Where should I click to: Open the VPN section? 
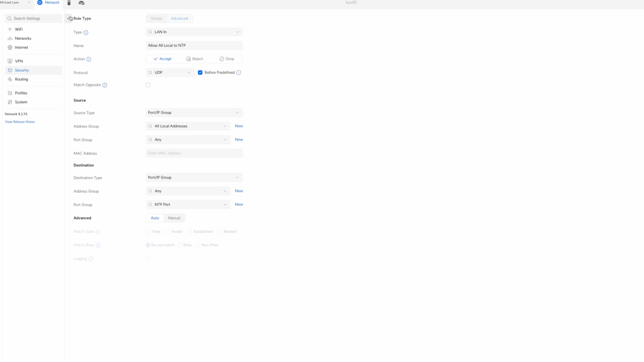[x=19, y=61]
